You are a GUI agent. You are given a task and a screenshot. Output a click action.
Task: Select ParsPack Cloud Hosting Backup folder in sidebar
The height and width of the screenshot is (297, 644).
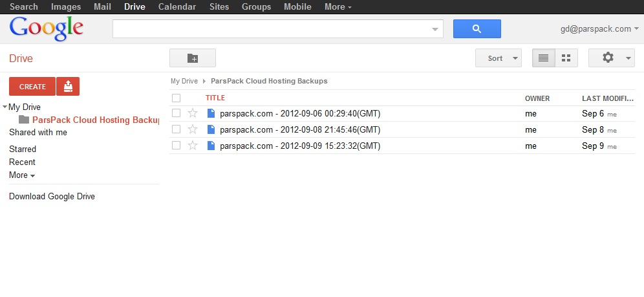pos(95,120)
